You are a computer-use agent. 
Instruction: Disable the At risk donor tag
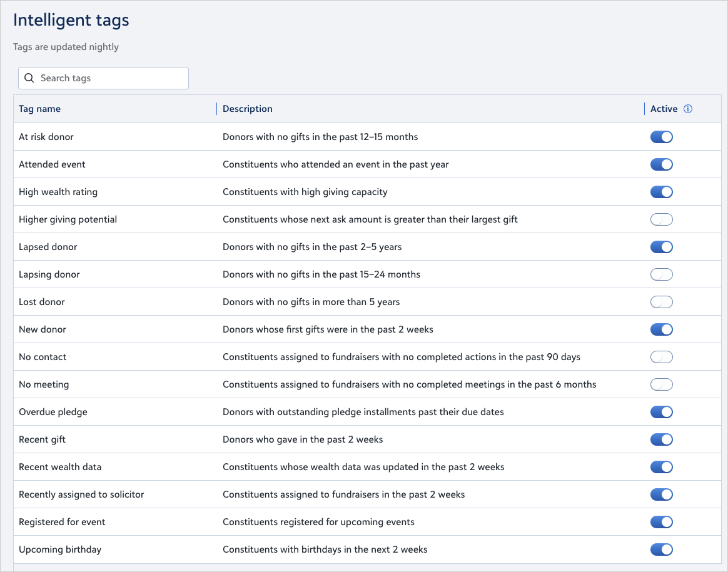click(661, 137)
